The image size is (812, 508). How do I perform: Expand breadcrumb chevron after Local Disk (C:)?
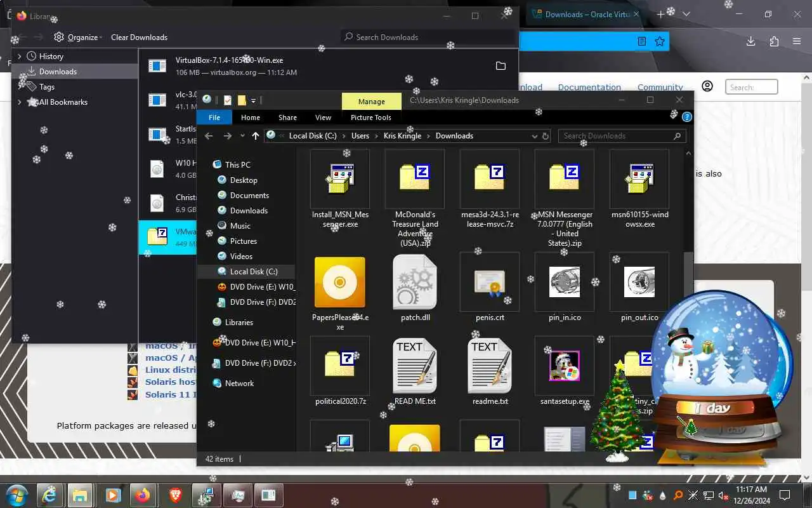pos(344,136)
